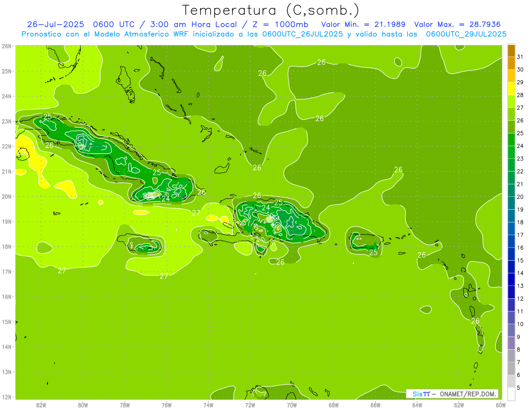This screenshot has width=532, height=411.
Task: Click the "80W" longitude axis label
Action: (83, 405)
